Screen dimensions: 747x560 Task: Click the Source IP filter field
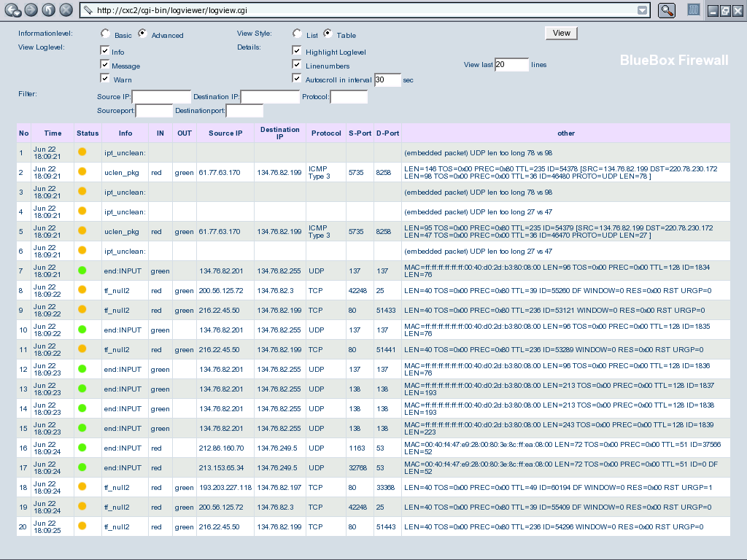point(161,97)
